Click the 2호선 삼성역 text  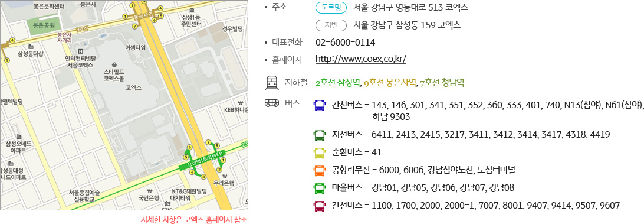[337, 83]
